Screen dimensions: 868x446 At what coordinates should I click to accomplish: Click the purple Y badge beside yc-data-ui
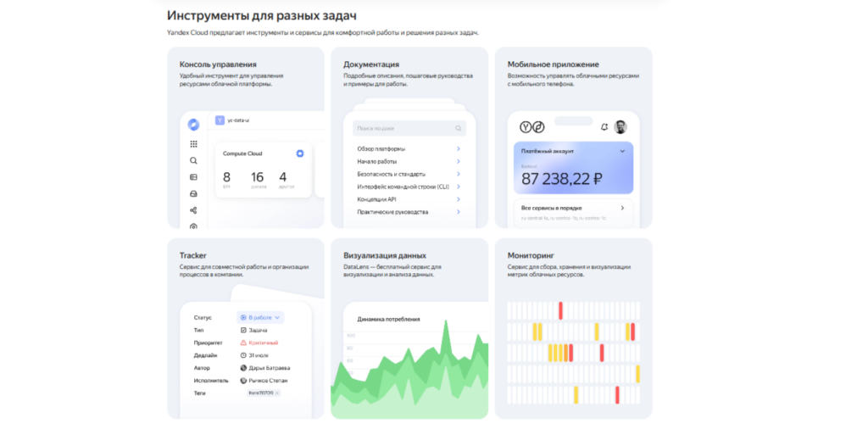click(220, 120)
